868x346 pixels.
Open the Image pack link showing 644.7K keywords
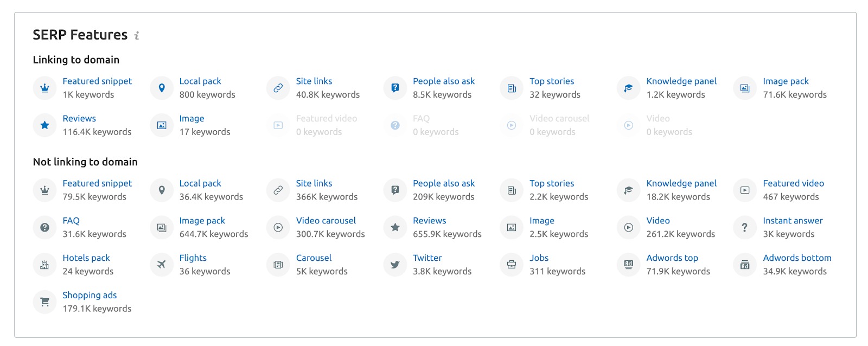(x=202, y=221)
